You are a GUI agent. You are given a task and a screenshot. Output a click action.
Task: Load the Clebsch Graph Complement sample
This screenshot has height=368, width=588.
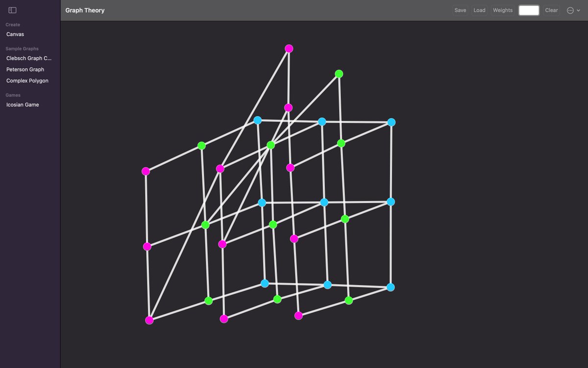click(28, 58)
